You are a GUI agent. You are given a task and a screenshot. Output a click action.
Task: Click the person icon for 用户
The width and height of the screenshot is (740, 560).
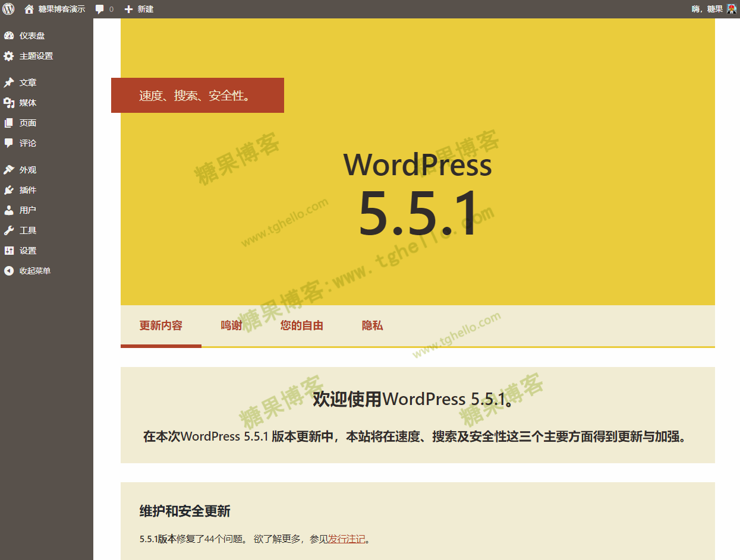pyautogui.click(x=9, y=210)
